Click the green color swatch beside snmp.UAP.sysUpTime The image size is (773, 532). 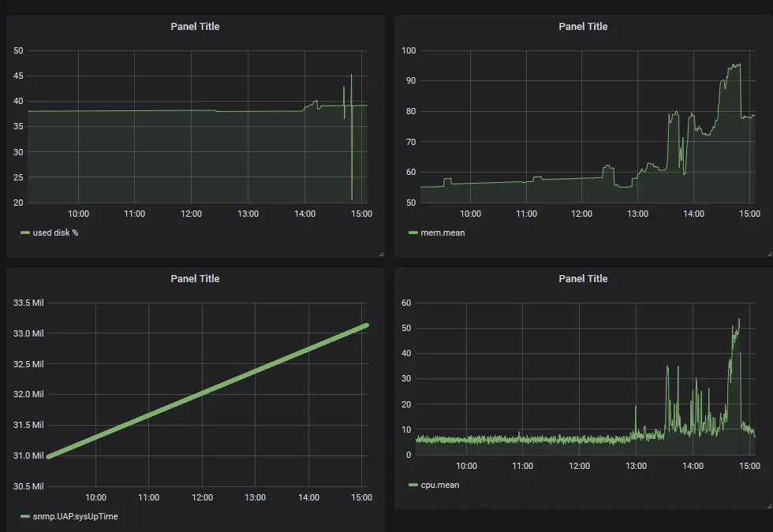coord(25,516)
